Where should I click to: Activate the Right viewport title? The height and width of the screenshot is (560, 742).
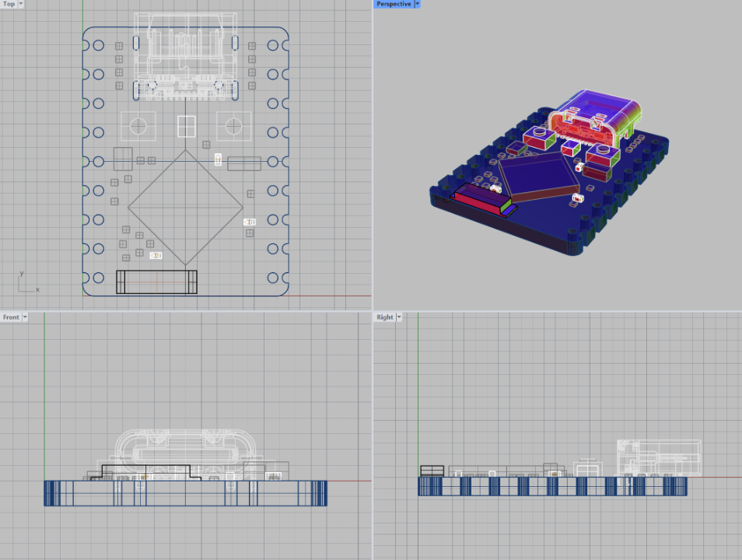coord(385,317)
